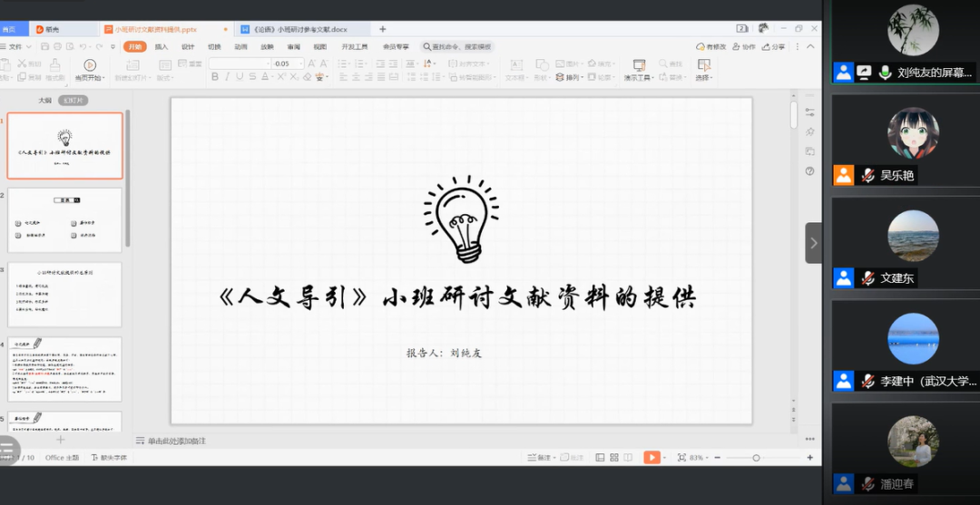Open Presentation Tools (演示工具)
Screen dimensions: 980x505
(x=639, y=71)
